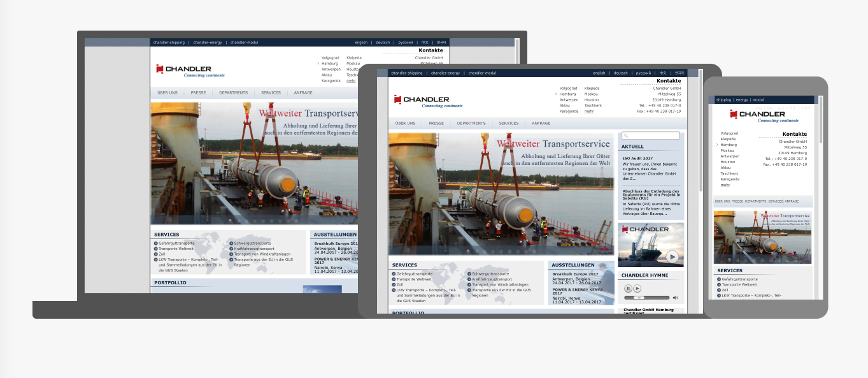Switch tablet site language to english
Screen dimensions: 868x378
(599, 73)
